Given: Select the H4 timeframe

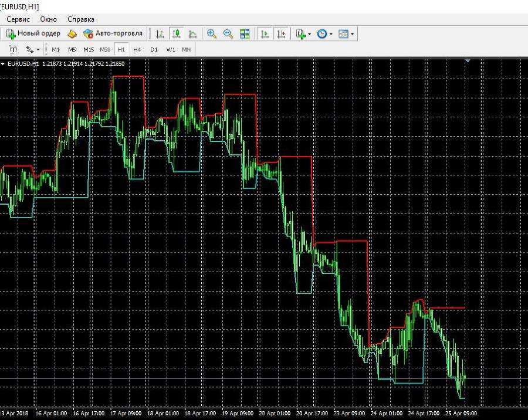Looking at the screenshot, I should tap(137, 49).
